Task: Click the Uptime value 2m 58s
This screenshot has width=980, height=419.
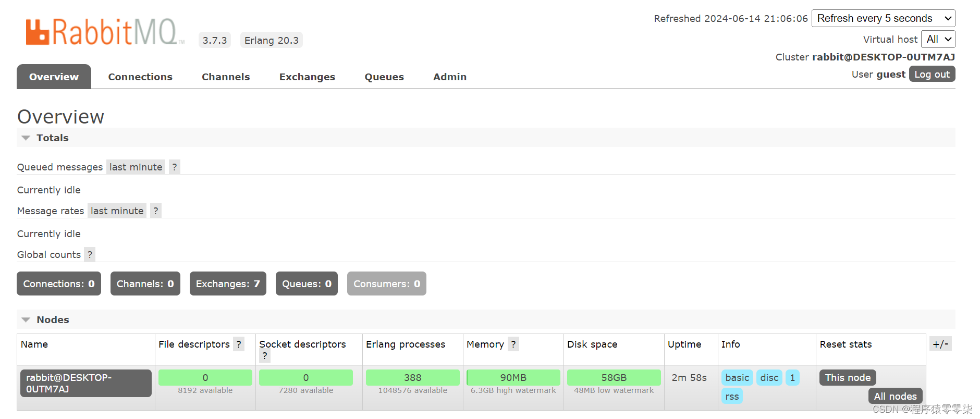Action: (x=689, y=377)
